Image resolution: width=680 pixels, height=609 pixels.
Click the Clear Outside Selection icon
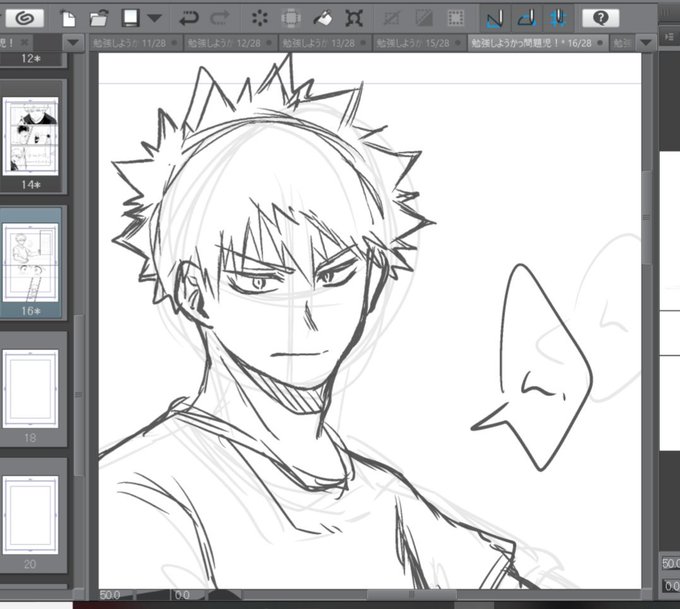(x=291, y=19)
